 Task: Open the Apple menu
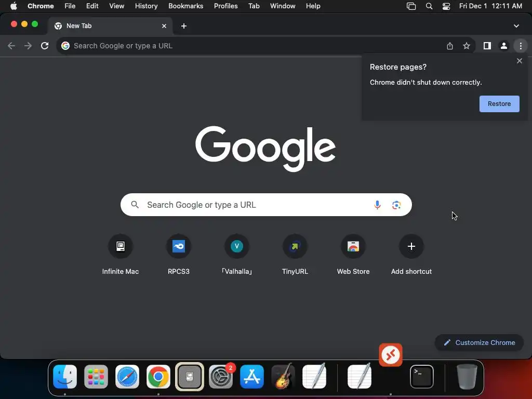14,6
